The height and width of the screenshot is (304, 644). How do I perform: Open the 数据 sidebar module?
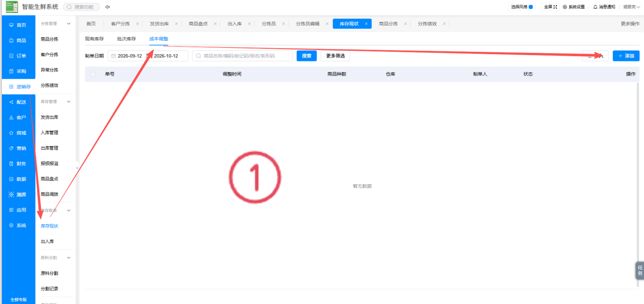tap(18, 179)
